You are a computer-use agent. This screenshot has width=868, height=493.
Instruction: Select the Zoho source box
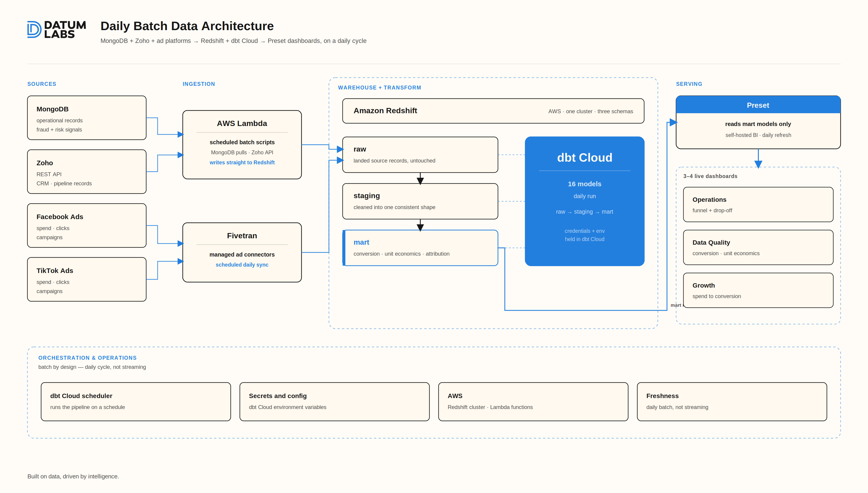(x=87, y=172)
